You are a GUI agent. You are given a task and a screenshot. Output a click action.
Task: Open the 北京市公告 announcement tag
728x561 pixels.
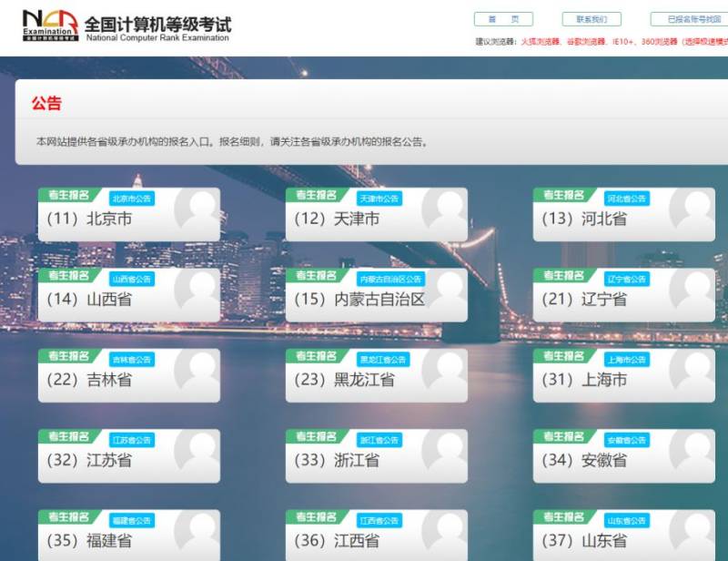pos(132,199)
